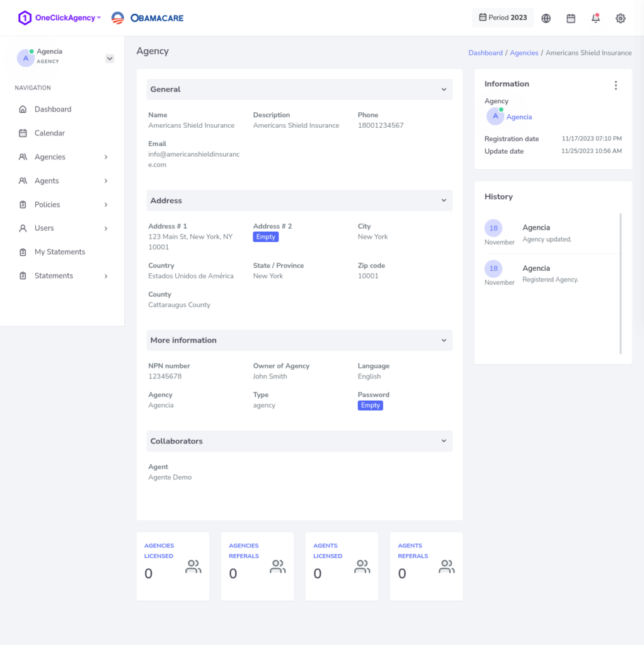Viewport: 644px width, 645px height.
Task: Open the calendar icon in top bar
Action: (x=571, y=18)
